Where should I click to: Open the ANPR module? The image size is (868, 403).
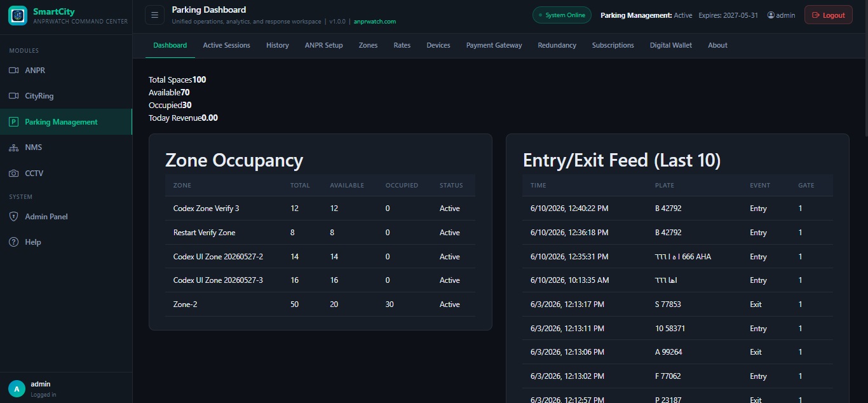pyautogui.click(x=66, y=71)
